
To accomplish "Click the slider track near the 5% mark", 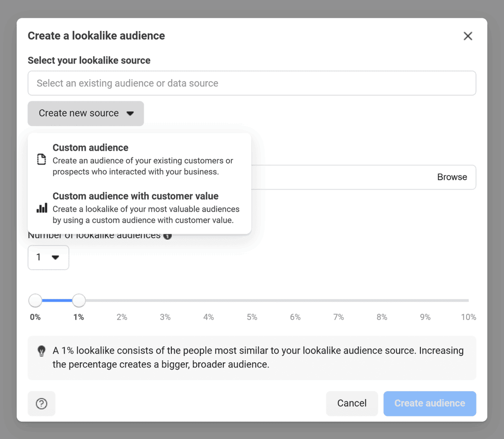I will [252, 300].
